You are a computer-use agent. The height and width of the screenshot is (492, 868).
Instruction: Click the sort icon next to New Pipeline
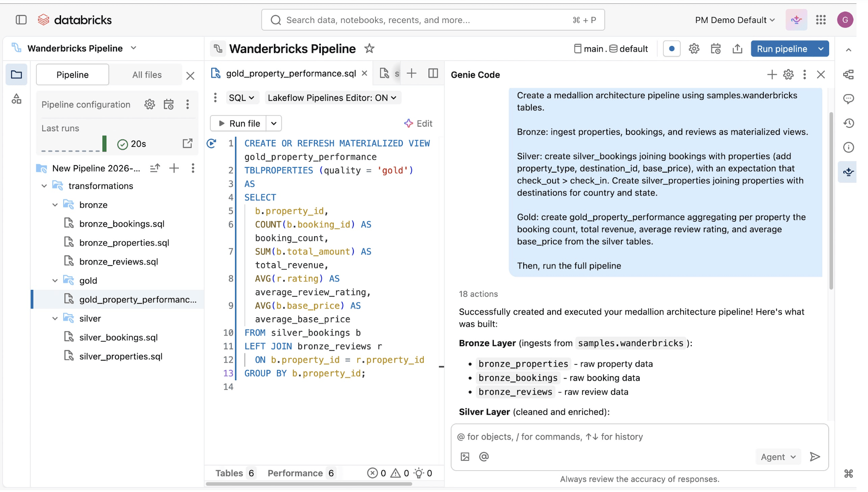[155, 168]
